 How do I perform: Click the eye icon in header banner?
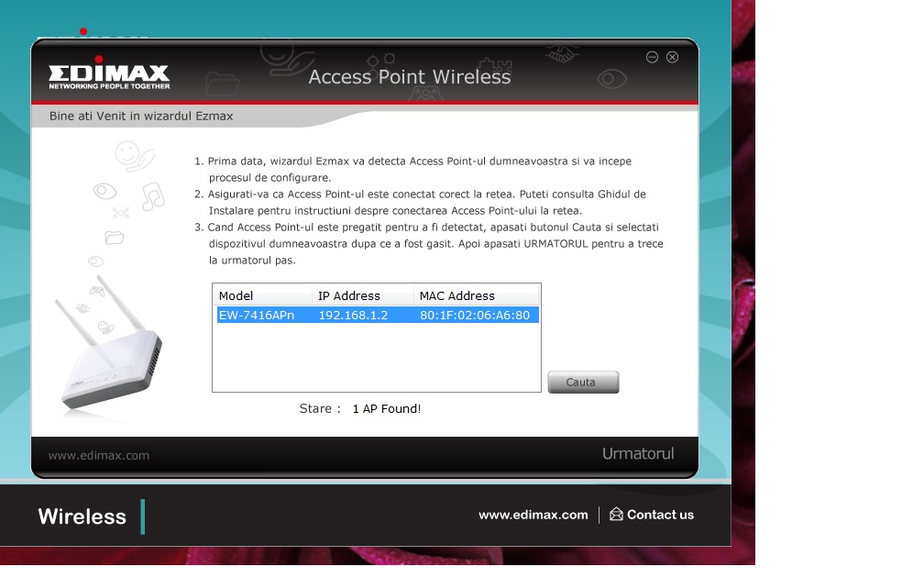point(611,79)
